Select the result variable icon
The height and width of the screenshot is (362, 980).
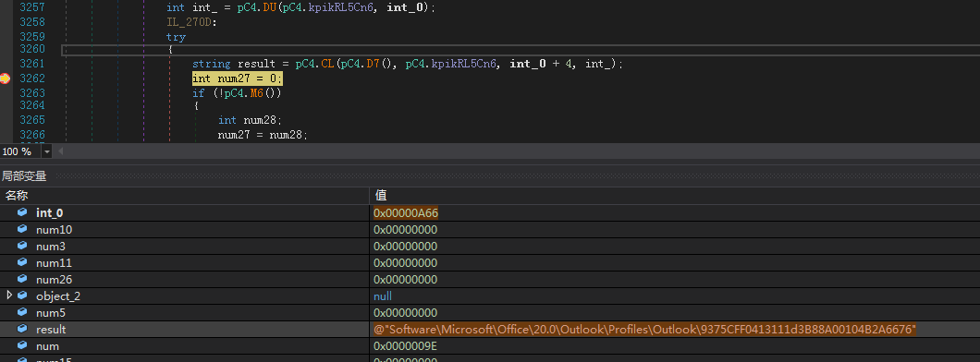point(22,329)
